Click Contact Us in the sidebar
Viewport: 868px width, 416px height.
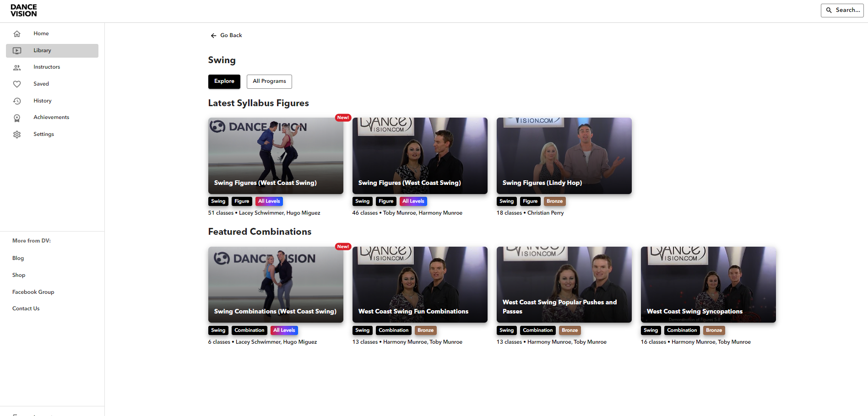[26, 308]
